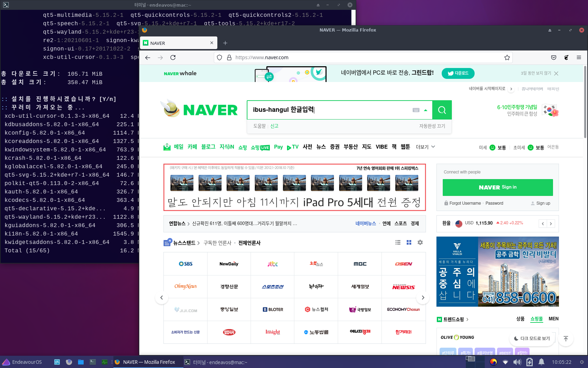
Task: Open the notifications bell in tray
Action: coord(541,362)
